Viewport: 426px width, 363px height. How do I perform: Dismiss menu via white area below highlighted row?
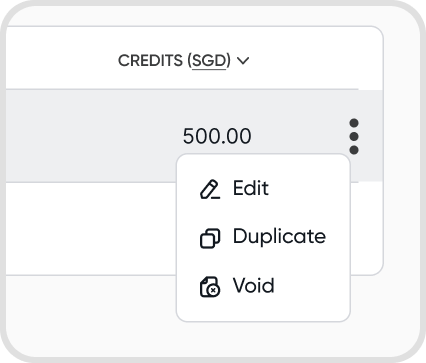click(90, 228)
